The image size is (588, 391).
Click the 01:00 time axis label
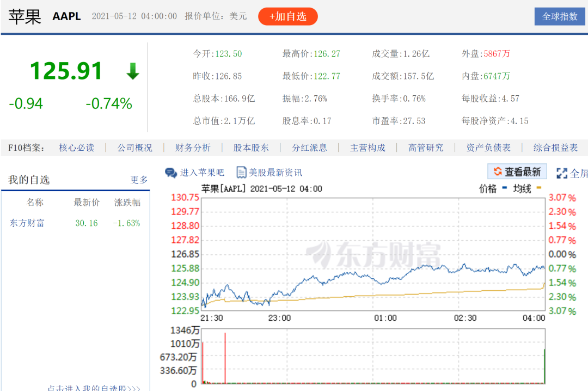pos(385,318)
